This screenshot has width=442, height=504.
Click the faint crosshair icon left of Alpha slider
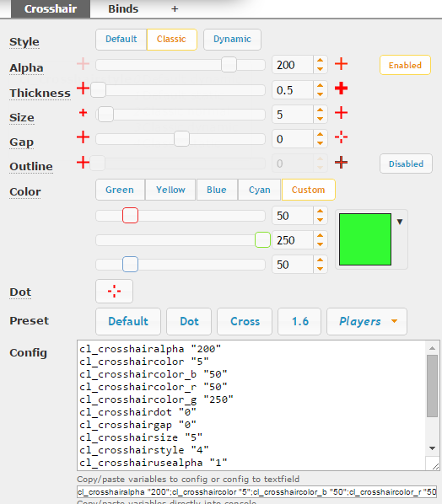pos(83,64)
